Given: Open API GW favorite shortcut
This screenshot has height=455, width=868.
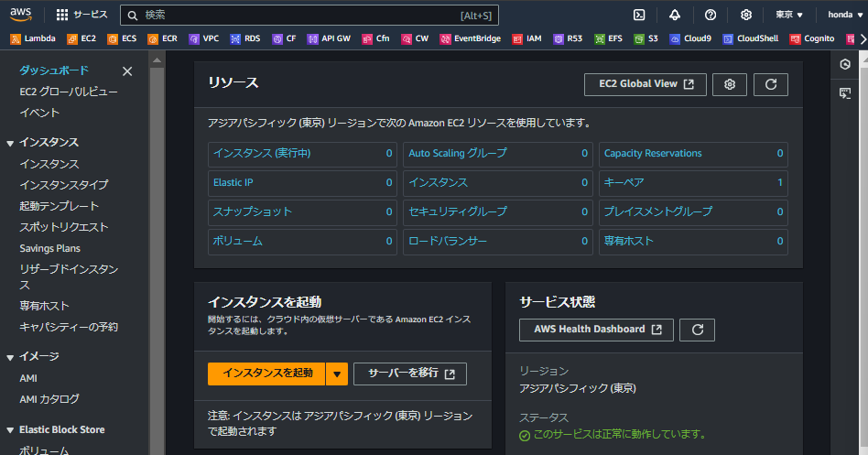Looking at the screenshot, I should [330, 38].
